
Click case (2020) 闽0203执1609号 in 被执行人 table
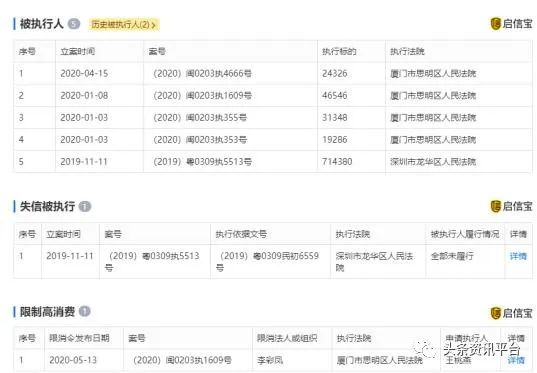tap(202, 95)
